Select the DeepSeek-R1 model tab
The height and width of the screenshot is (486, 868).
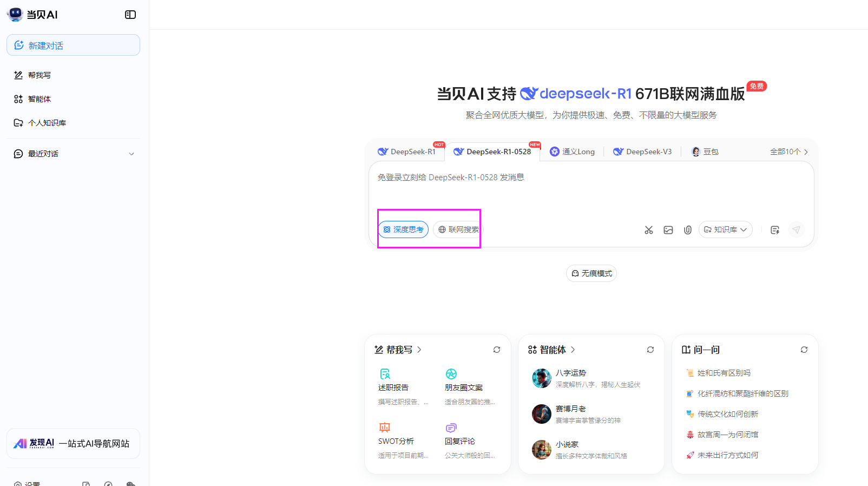[x=406, y=152]
